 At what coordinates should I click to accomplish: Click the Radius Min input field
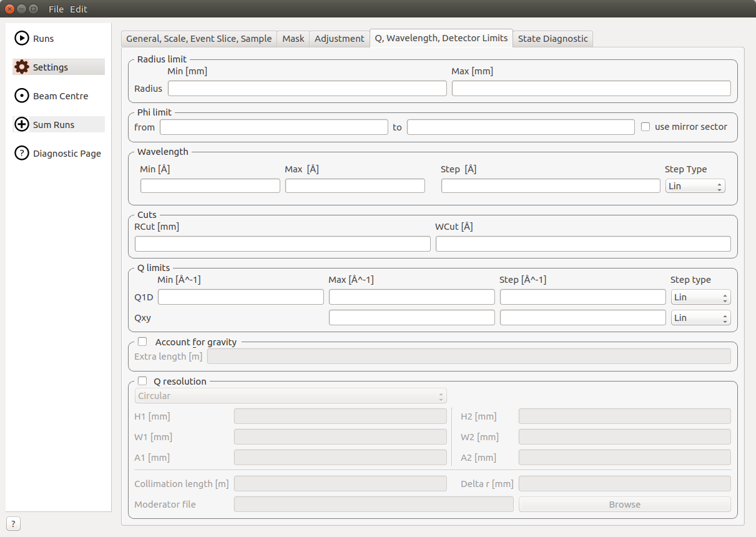(x=307, y=89)
